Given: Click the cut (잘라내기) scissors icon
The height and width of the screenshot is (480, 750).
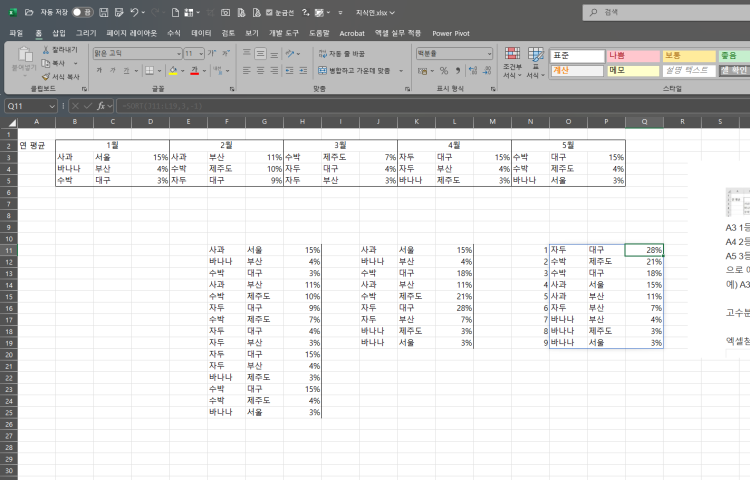Looking at the screenshot, I should tap(46, 49).
